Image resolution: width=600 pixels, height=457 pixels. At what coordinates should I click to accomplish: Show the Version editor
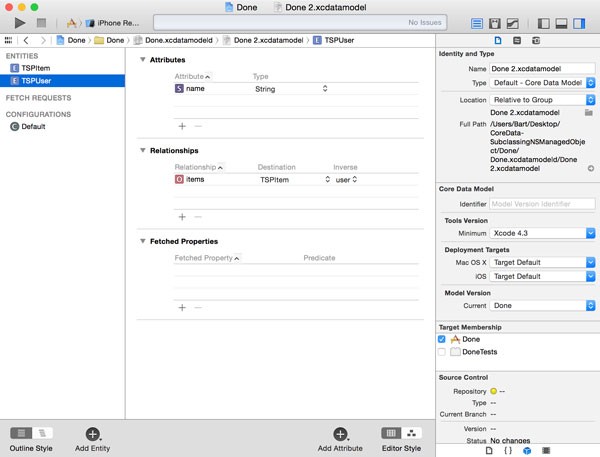512,24
